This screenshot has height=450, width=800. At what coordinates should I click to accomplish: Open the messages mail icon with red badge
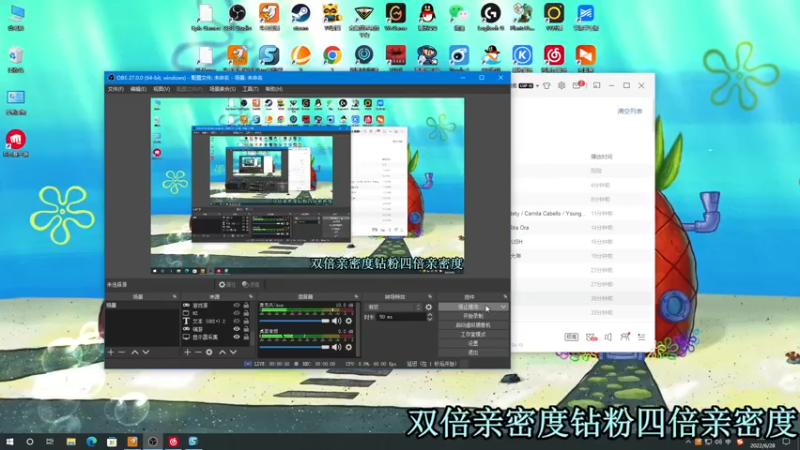click(x=577, y=85)
